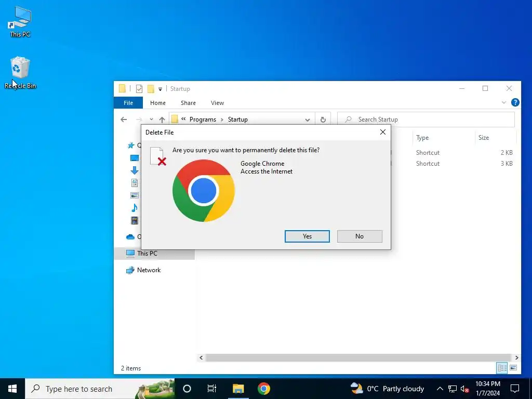
Task: Open Task View on taskbar
Action: coord(212,389)
